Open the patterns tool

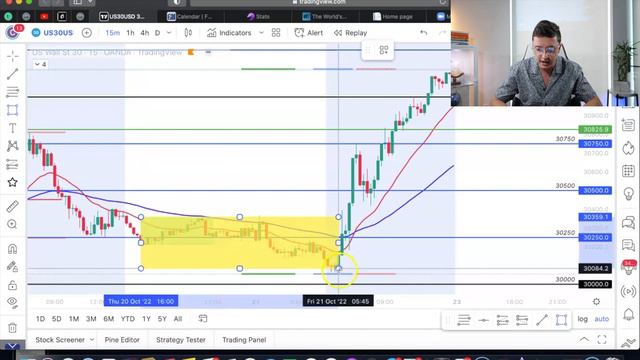tap(13, 146)
